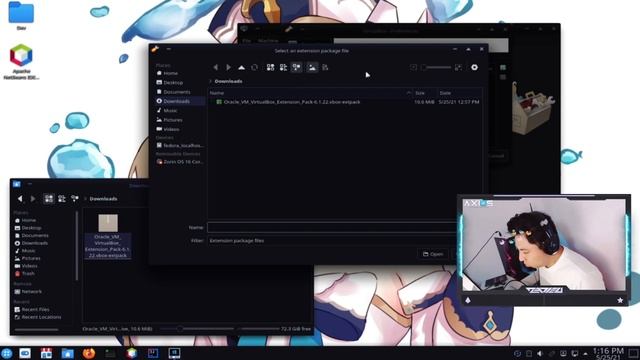The width and height of the screenshot is (640, 360).
Task: Go forward in Dolphin file manager
Action: click(x=33, y=199)
